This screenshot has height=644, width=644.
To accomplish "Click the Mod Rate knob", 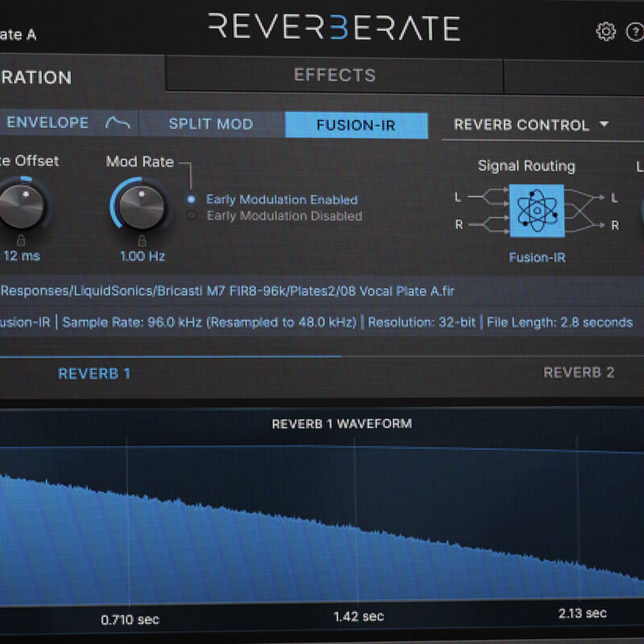I will click(x=142, y=207).
